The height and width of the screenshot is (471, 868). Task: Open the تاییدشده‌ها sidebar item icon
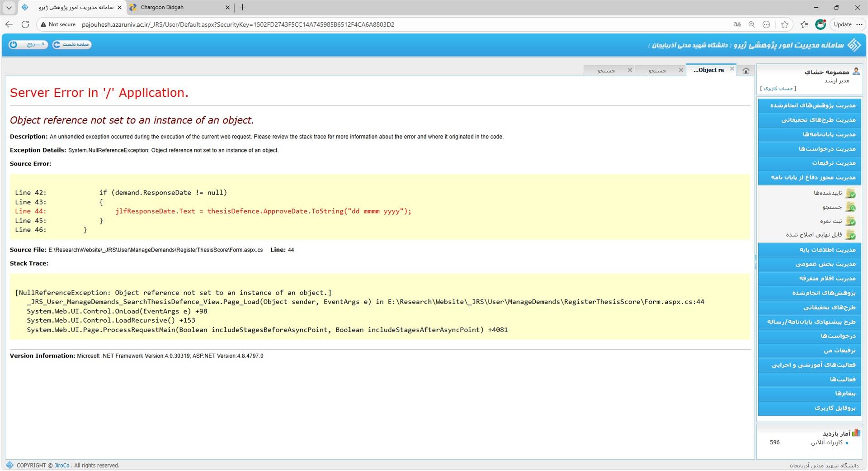(x=850, y=193)
